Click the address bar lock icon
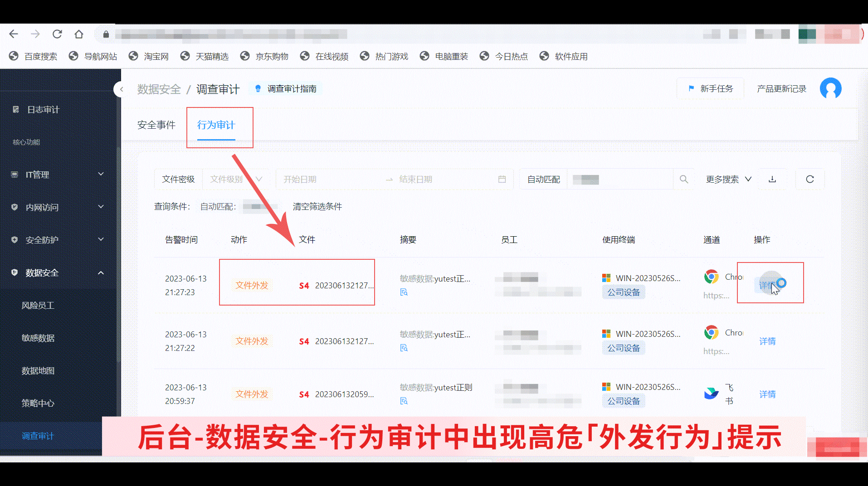The width and height of the screenshot is (868, 486). click(x=106, y=34)
